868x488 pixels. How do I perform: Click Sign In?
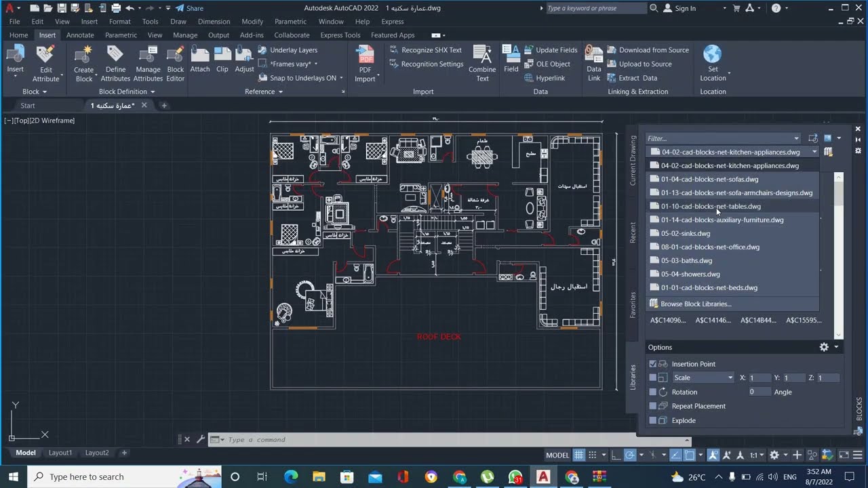pos(679,8)
